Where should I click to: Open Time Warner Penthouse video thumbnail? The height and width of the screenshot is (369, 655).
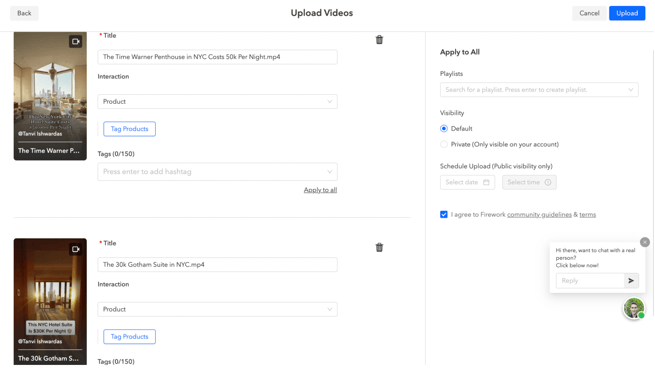(x=50, y=96)
